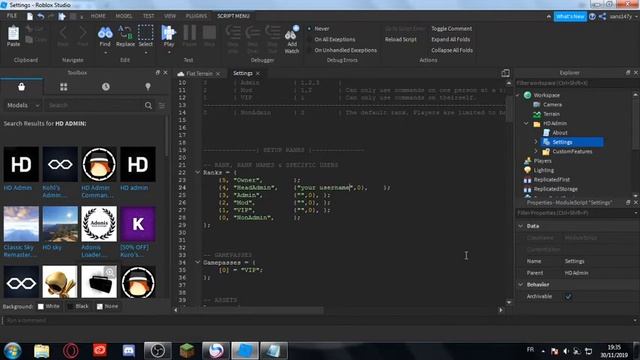
Task: Select Never debug errors option
Action: pyautogui.click(x=319, y=29)
